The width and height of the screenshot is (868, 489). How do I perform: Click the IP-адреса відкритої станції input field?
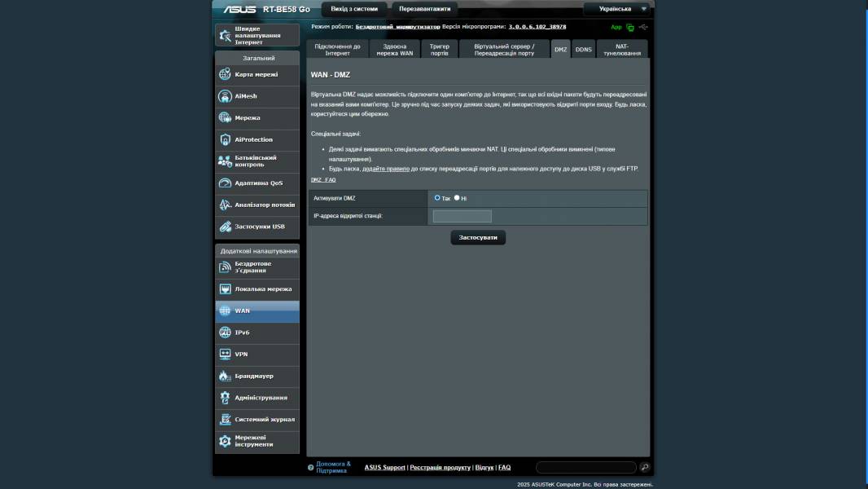(x=462, y=216)
